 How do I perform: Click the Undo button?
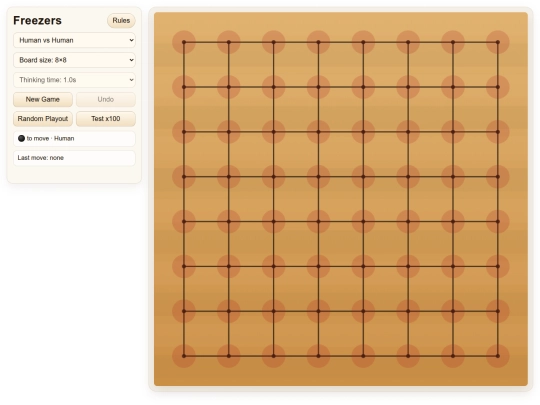coord(106,100)
